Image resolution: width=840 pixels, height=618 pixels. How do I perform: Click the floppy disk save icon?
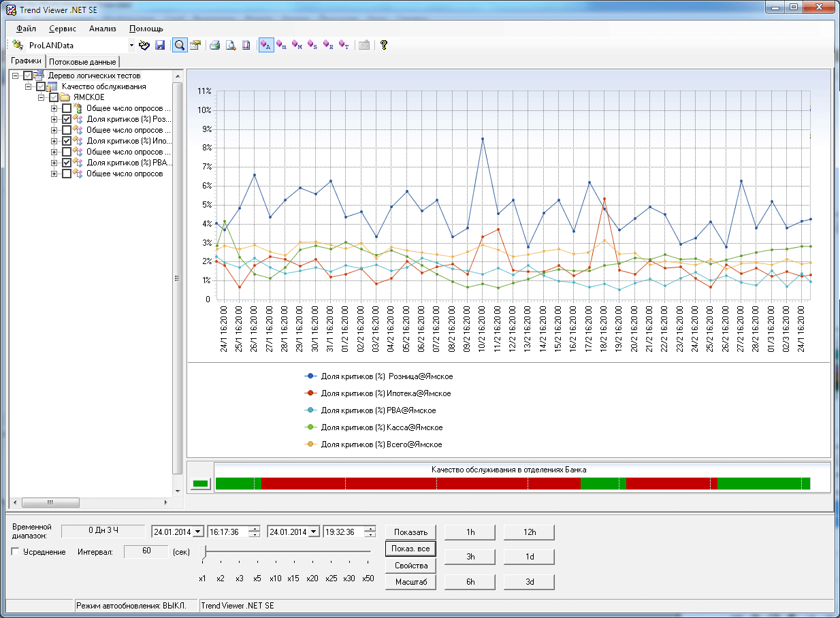tap(161, 46)
